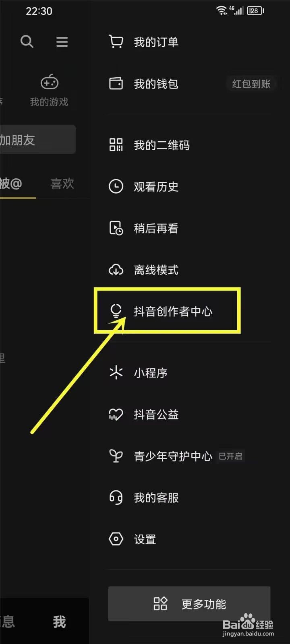Switch to the 喜欢 tab
290x644 pixels.
click(62, 184)
